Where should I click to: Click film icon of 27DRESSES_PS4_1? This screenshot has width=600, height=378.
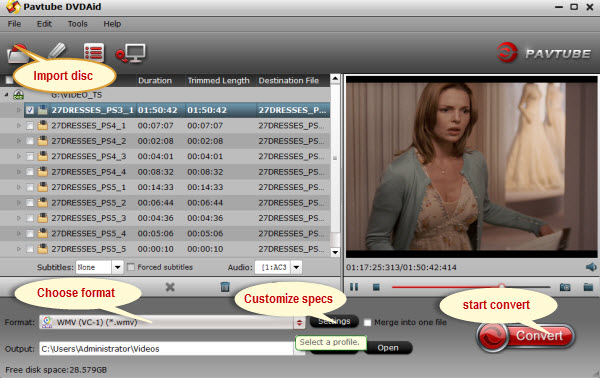click(x=42, y=125)
